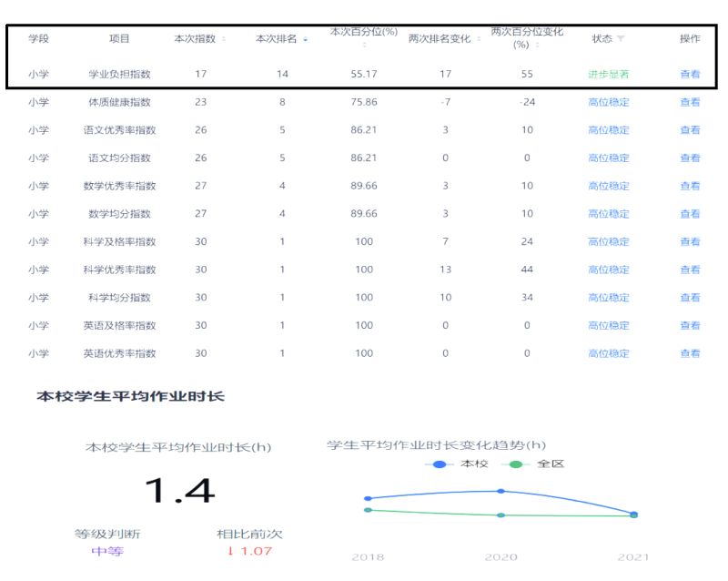Open 查看 for 英语优秀率指数 row
The width and height of the screenshot is (728, 581).
tap(690, 353)
